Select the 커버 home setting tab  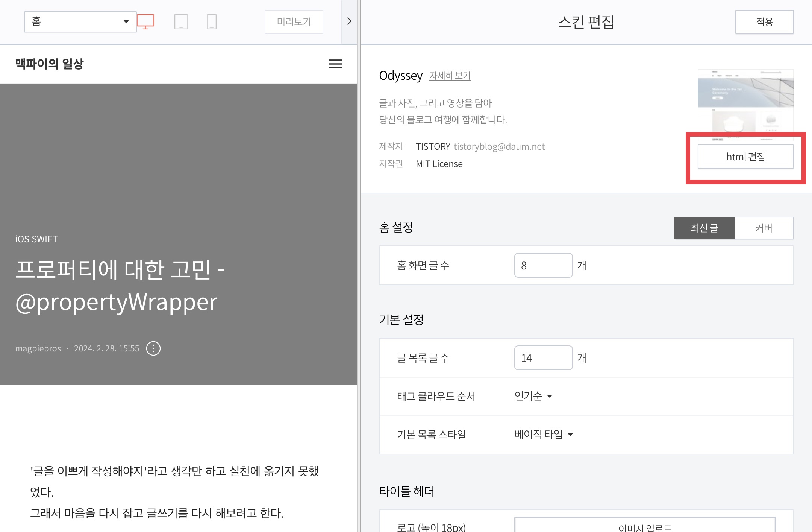pyautogui.click(x=764, y=228)
